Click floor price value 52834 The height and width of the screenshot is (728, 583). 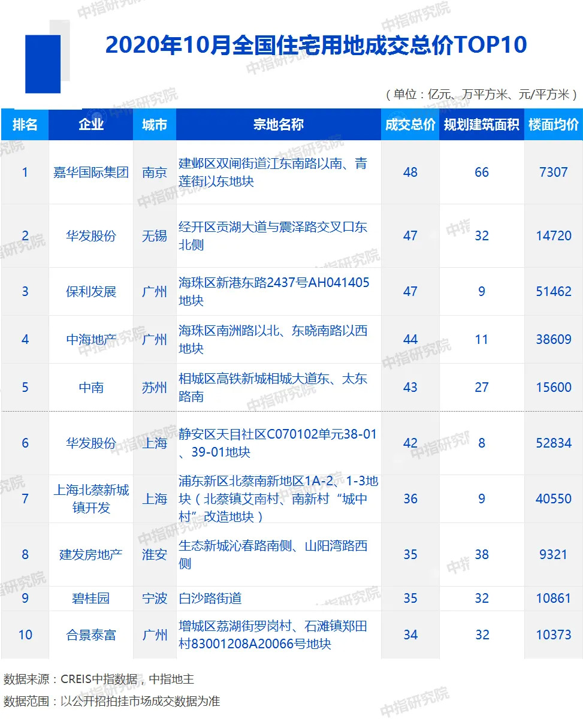(x=554, y=443)
